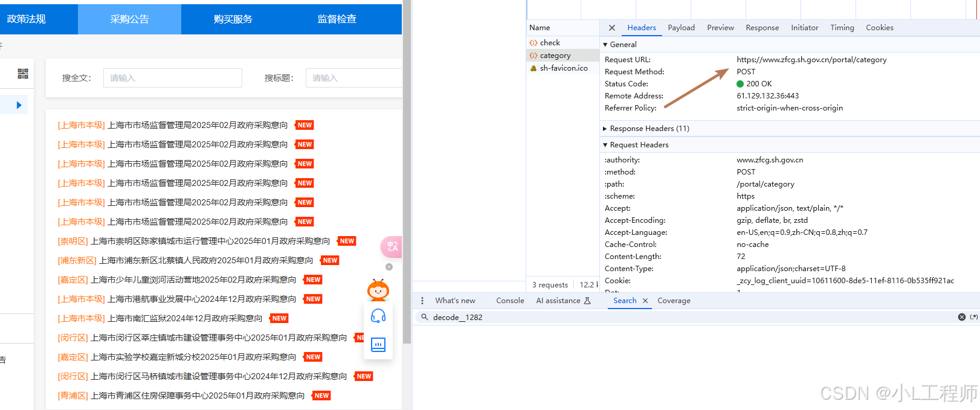Open the Console drawer tab
The width and height of the screenshot is (980, 410).
coord(511,301)
